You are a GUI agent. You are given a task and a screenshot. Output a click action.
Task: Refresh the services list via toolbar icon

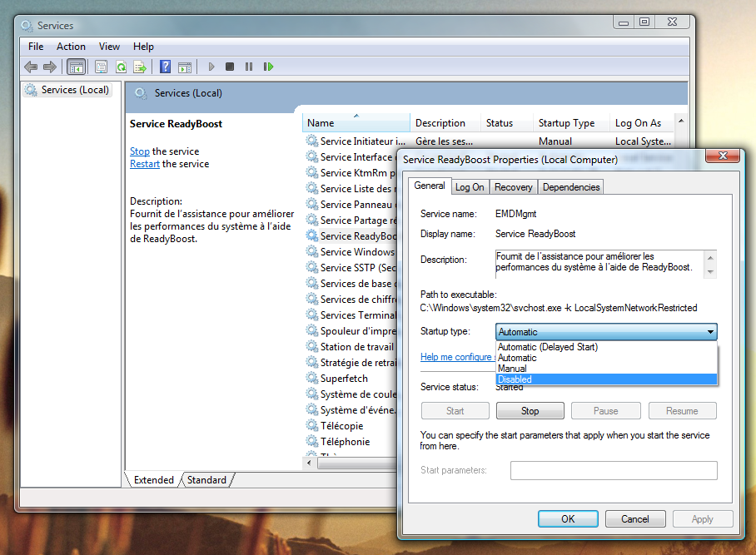click(121, 67)
